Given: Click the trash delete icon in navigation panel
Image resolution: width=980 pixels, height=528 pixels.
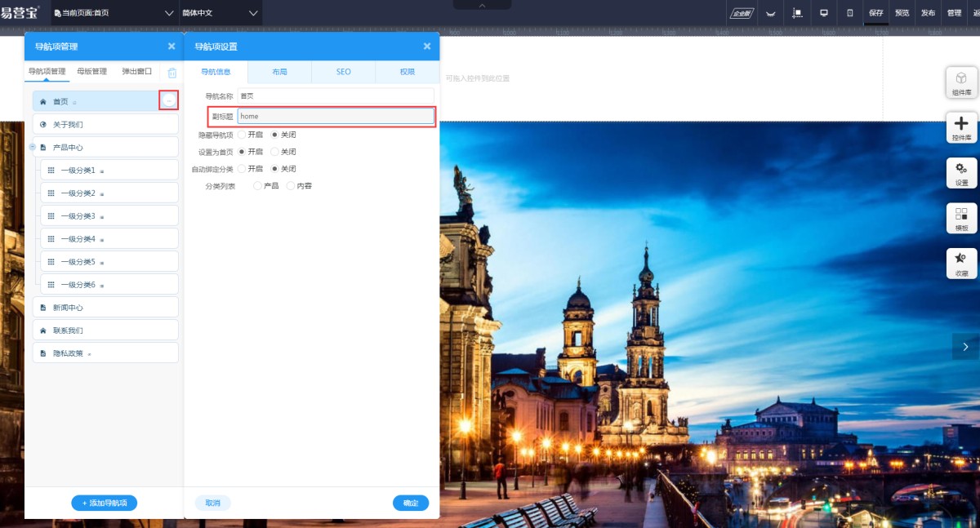Looking at the screenshot, I should point(171,73).
